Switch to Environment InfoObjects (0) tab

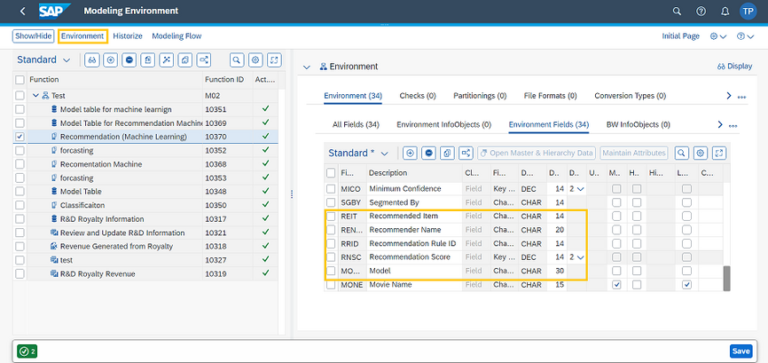(x=444, y=125)
